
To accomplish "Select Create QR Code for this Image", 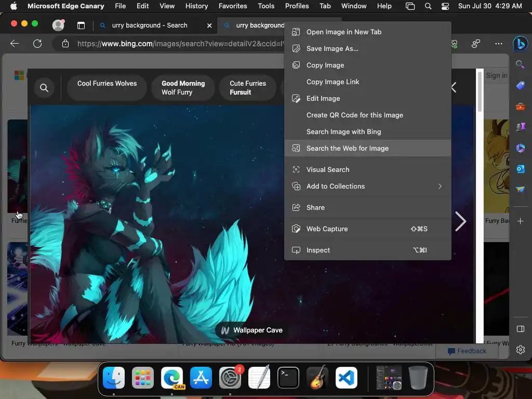I will tap(367, 115).
